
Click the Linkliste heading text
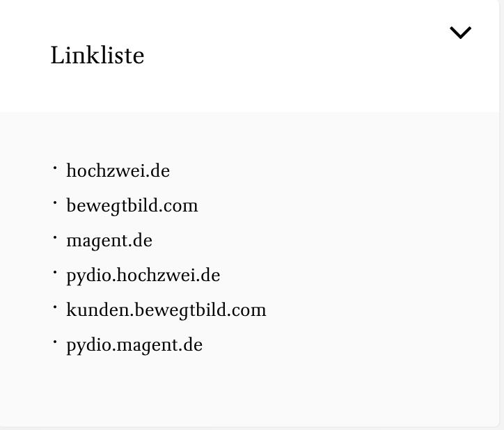click(97, 56)
